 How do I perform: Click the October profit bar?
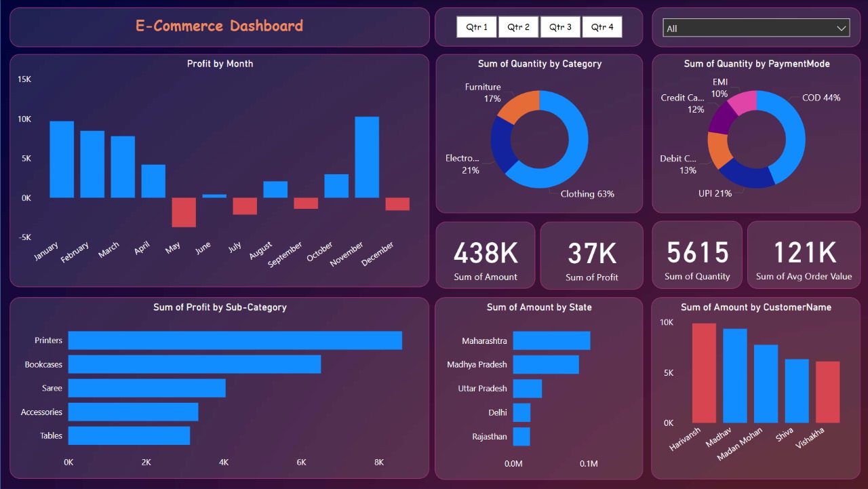pyautogui.click(x=336, y=186)
